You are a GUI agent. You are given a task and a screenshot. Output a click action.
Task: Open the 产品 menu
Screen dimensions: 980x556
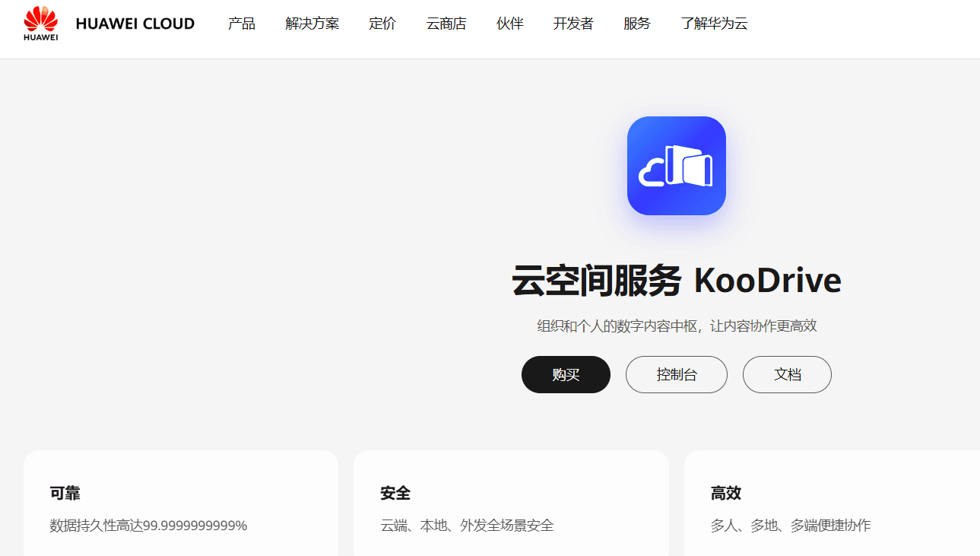point(242,24)
